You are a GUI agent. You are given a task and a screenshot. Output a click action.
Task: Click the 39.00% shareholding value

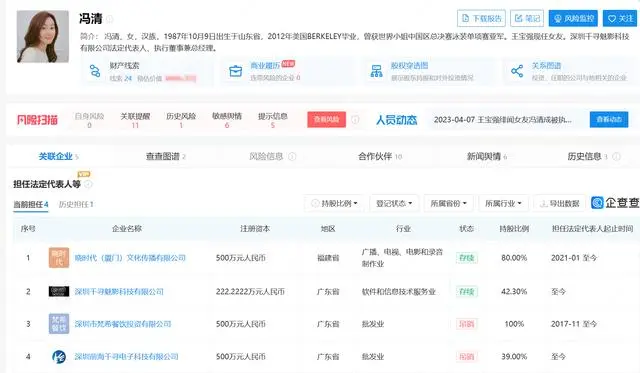pos(514,357)
